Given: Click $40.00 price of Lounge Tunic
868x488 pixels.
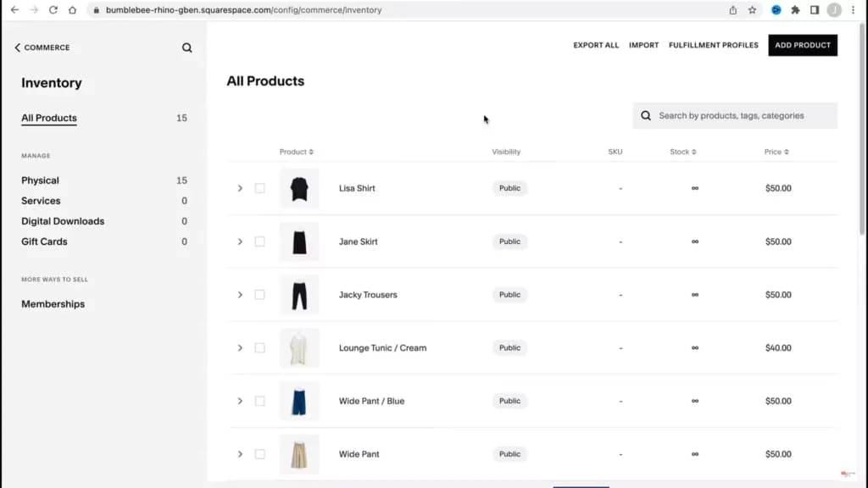Looking at the screenshot, I should 778,347.
